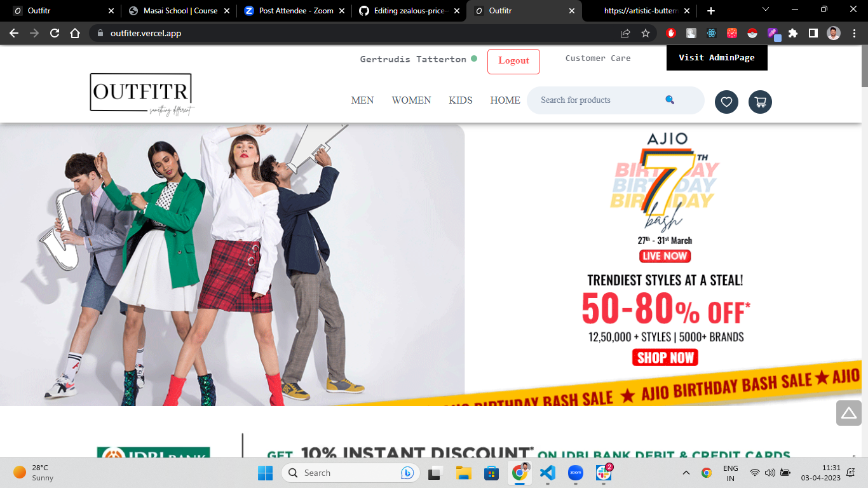
Task: Open the tab search dropdown chevron
Action: click(766, 10)
